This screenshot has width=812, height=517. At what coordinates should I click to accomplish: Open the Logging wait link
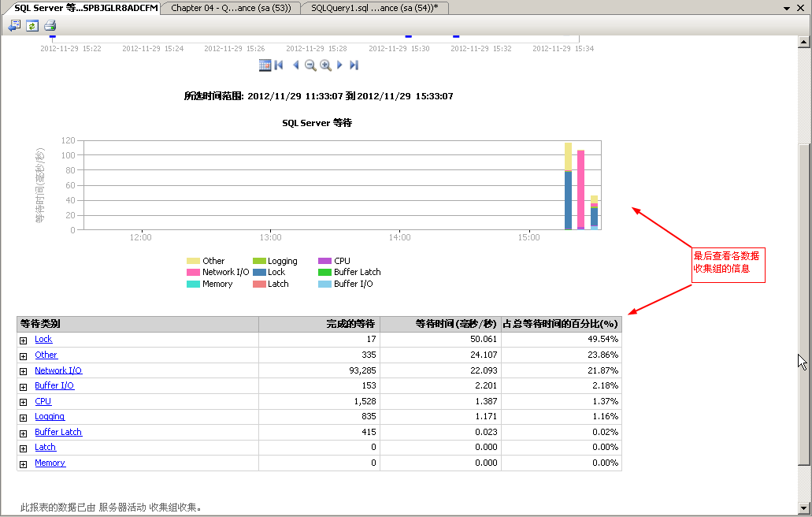tap(50, 416)
